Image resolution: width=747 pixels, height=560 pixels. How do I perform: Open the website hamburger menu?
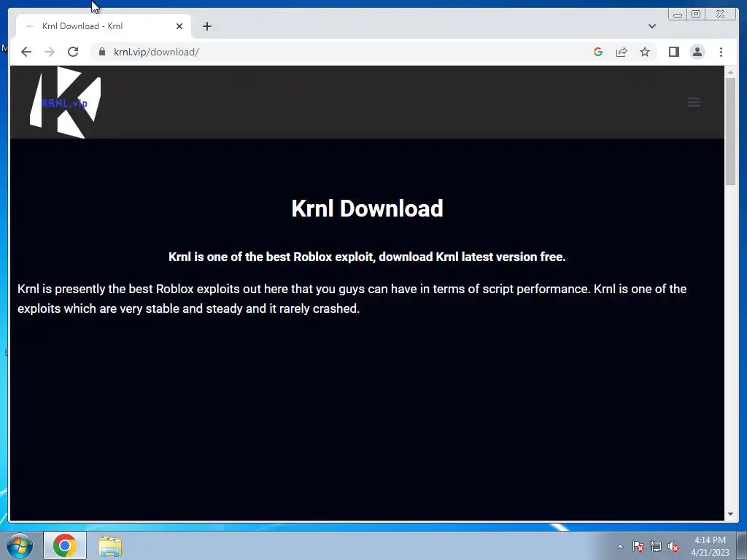point(694,102)
